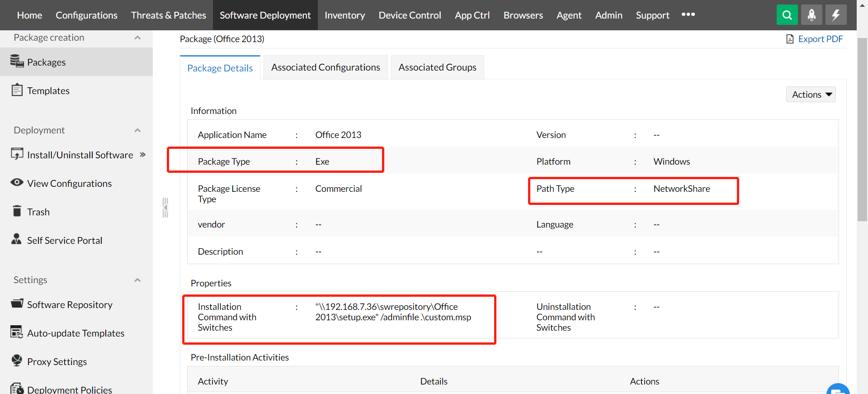Image resolution: width=868 pixels, height=394 pixels.
Task: Click the Proxy Settings globe icon
Action: click(17, 360)
